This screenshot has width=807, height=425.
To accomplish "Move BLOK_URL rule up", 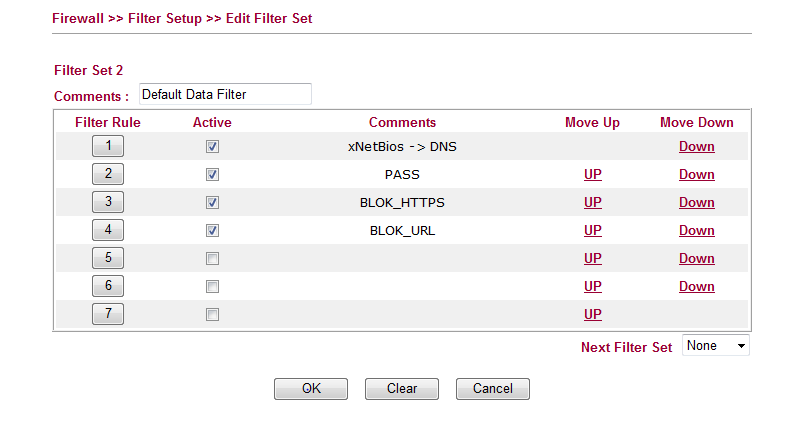I will point(593,230).
